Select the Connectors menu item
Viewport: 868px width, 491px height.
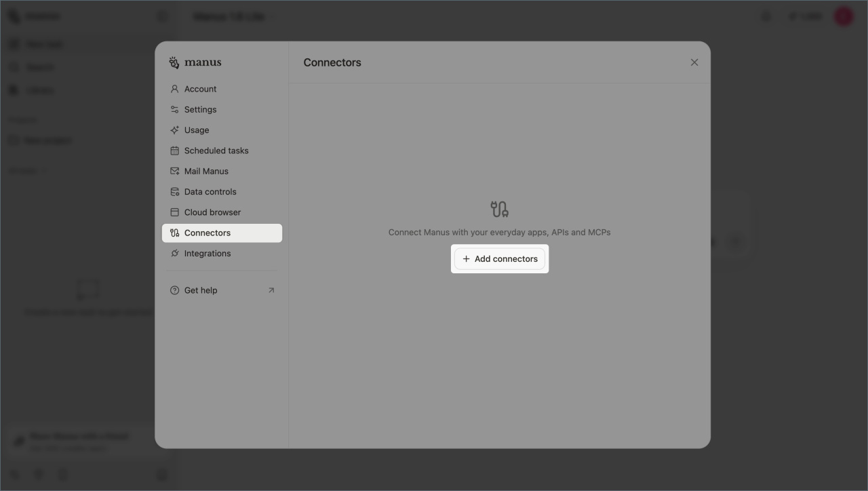coord(208,233)
